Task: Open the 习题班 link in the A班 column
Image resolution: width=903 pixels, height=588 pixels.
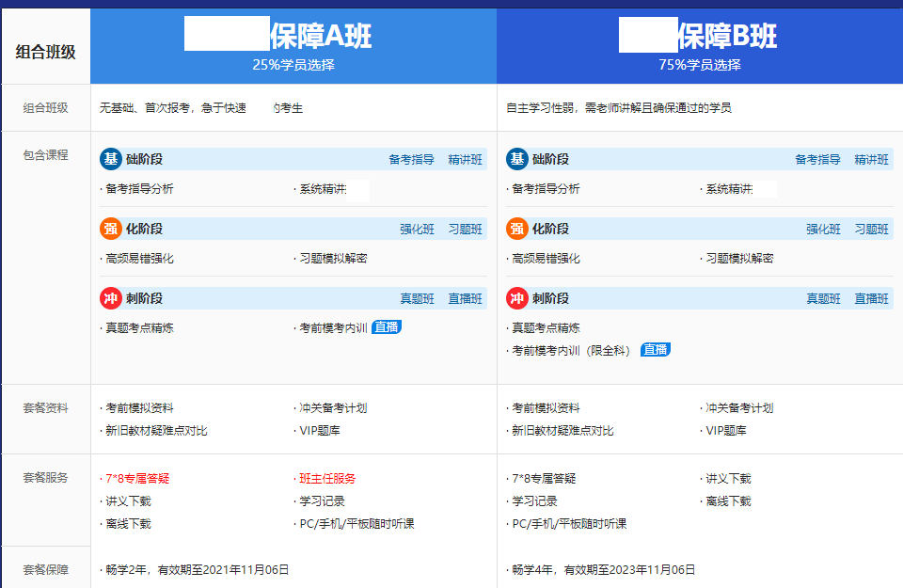Action: point(466,230)
